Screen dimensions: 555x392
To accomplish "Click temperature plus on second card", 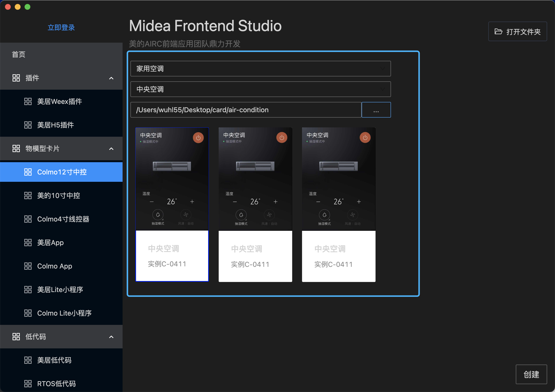I will point(276,201).
